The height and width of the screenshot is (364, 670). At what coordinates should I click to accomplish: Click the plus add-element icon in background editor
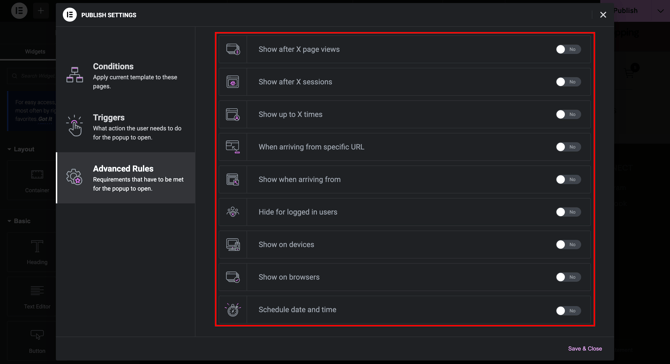[41, 11]
